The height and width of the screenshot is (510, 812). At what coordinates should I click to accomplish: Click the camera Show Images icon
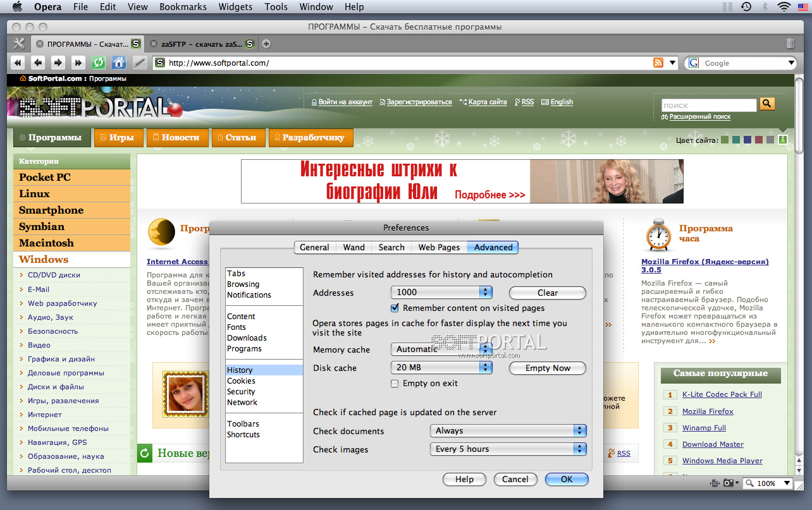[x=728, y=483]
